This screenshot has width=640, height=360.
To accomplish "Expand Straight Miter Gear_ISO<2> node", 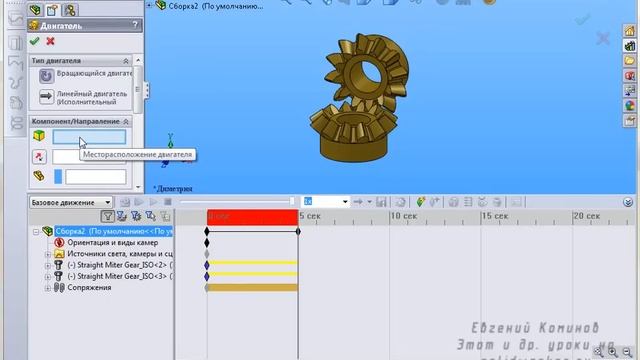I will [48, 266].
